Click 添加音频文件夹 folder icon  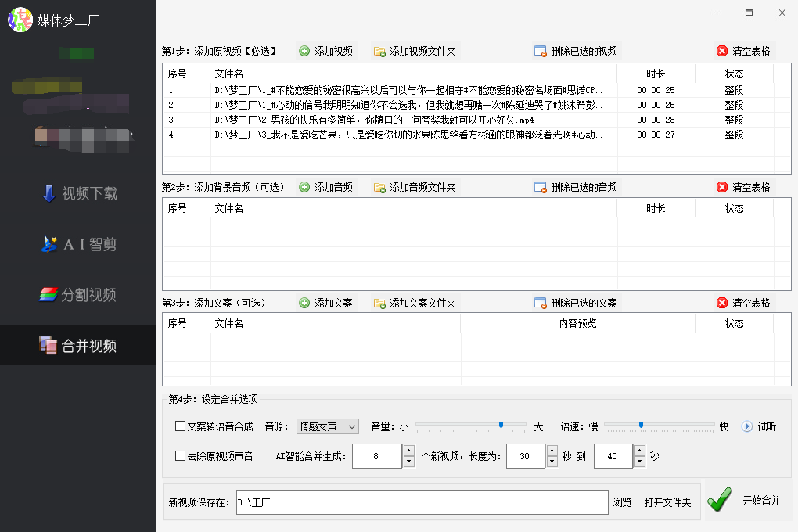coord(379,187)
